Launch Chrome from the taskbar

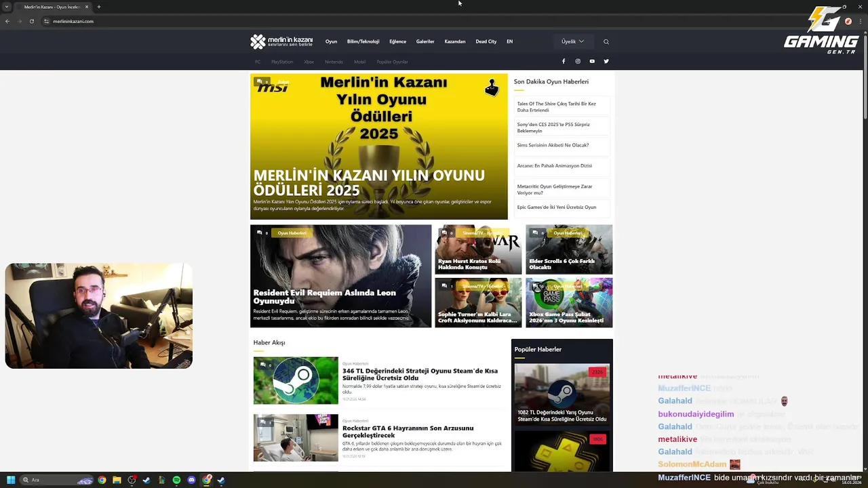tap(102, 480)
